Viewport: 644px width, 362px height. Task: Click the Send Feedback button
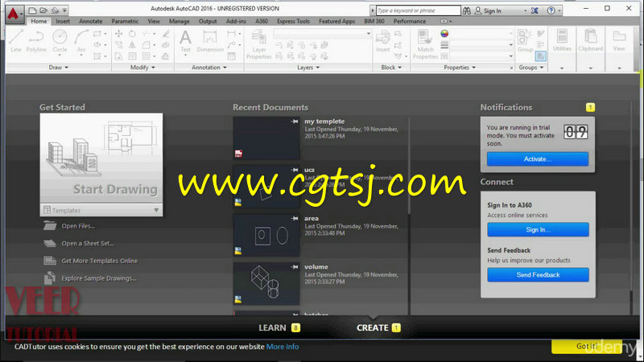pos(538,274)
